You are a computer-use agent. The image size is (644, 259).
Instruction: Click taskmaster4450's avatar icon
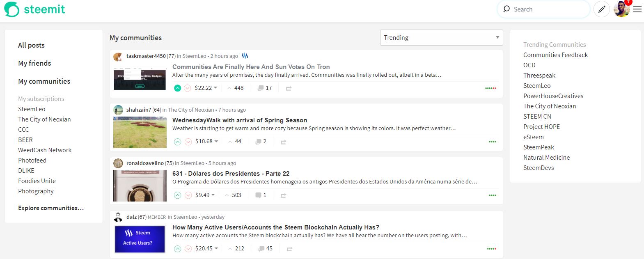(118, 57)
